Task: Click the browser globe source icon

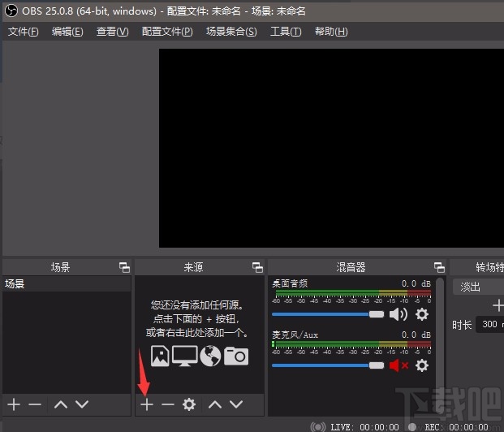Action: point(210,356)
